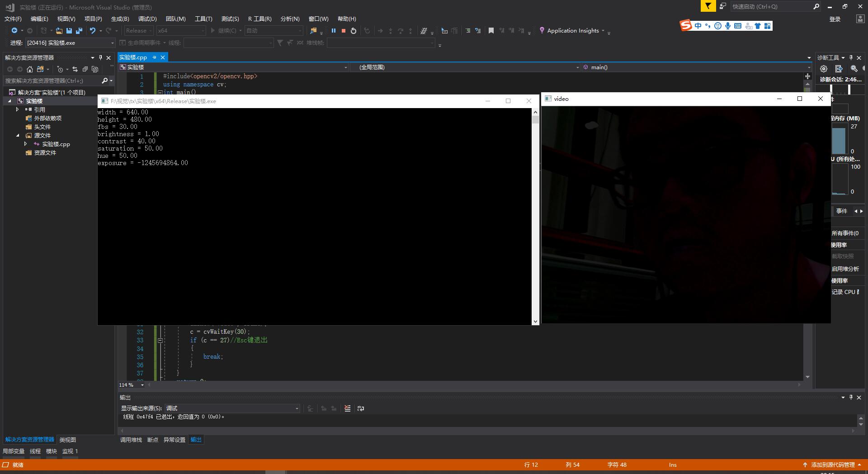Navigate backward using the blue arrow
This screenshot has height=474, width=868.
tap(14, 31)
